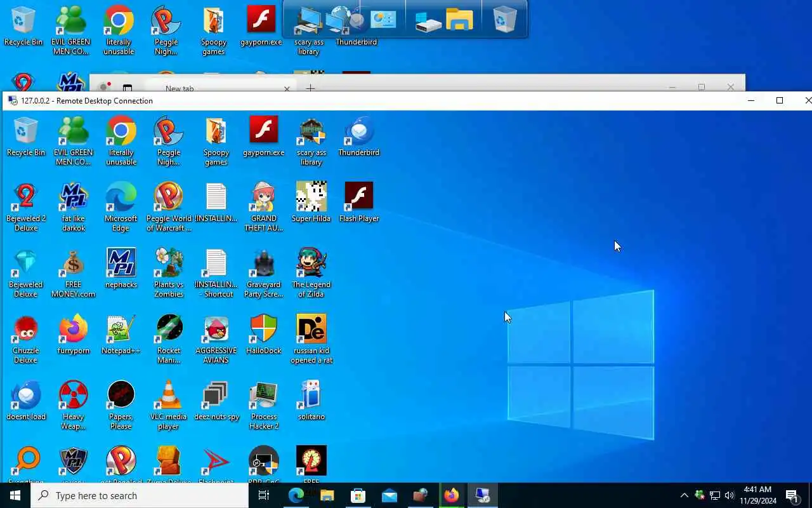Select solitario desktop icon
The width and height of the screenshot is (812, 508).
[x=311, y=401]
